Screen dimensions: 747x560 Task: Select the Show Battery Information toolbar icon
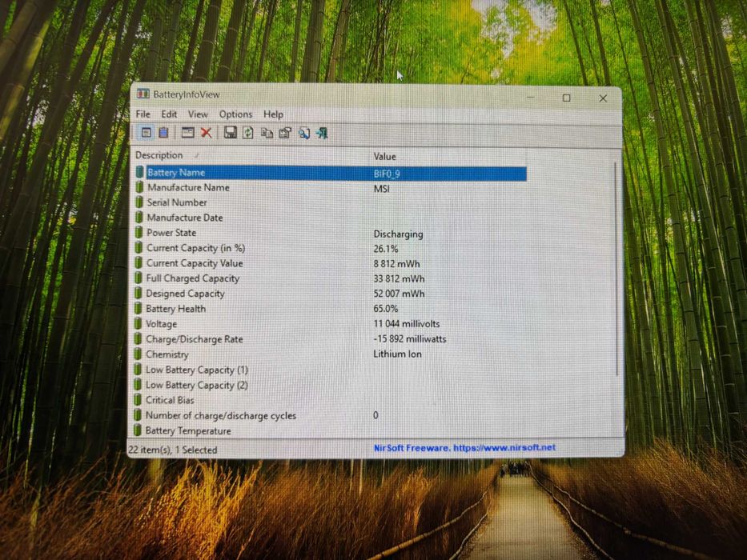click(x=147, y=132)
